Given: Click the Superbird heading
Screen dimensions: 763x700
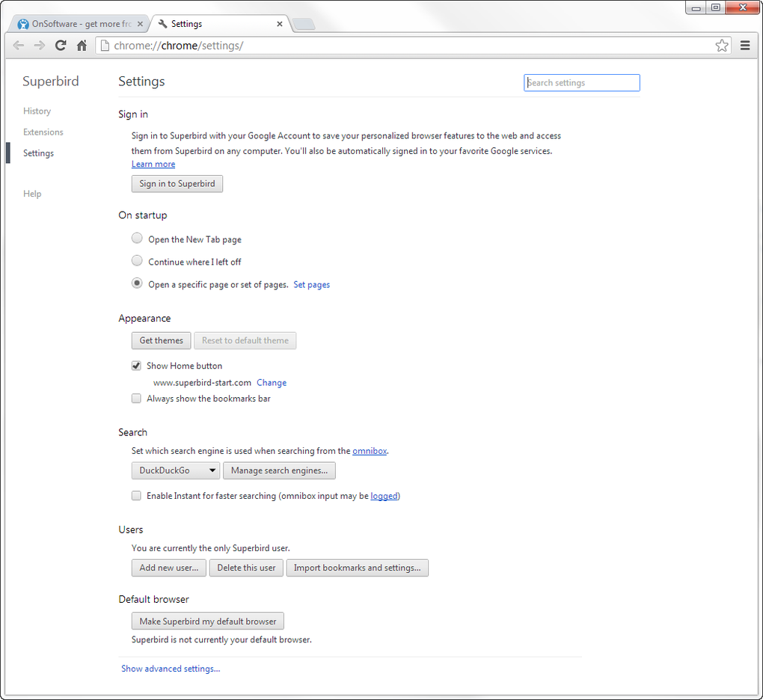Looking at the screenshot, I should [x=51, y=82].
